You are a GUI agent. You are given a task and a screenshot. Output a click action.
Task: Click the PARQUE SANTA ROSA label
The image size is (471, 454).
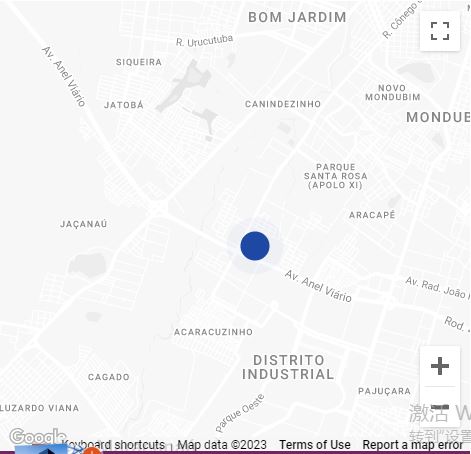(x=336, y=176)
